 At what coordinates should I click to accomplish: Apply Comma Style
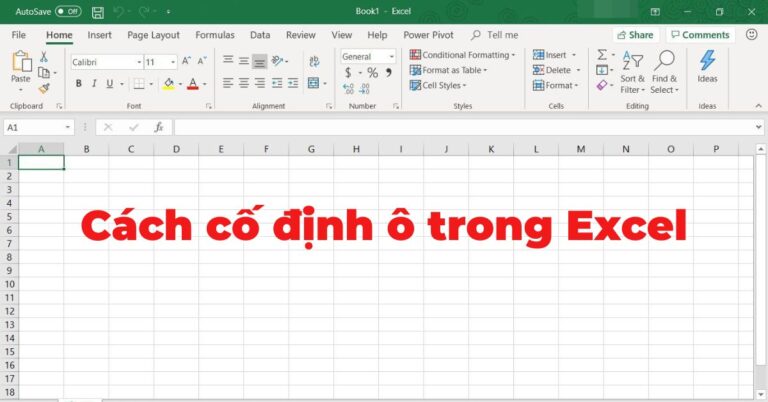pos(388,72)
